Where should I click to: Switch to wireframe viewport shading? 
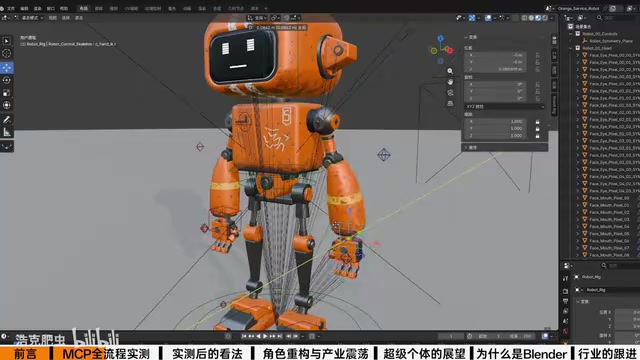[524, 18]
